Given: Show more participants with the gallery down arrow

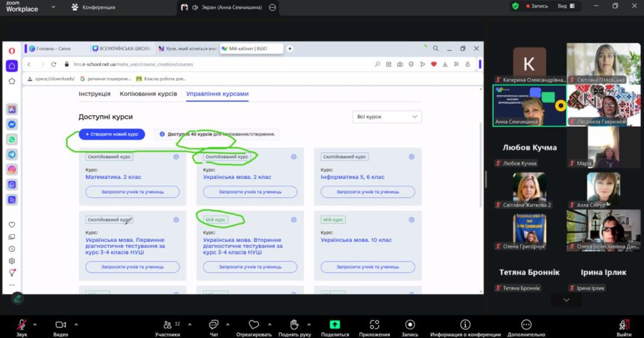Looking at the screenshot, I should coord(566,300).
